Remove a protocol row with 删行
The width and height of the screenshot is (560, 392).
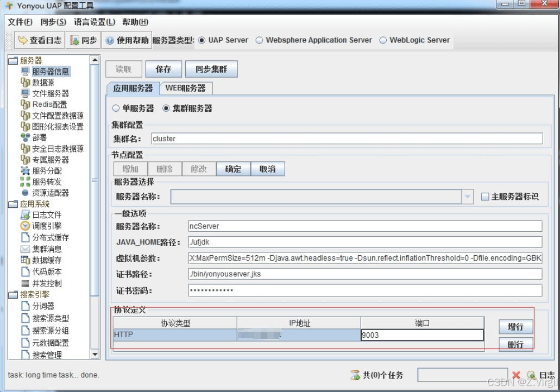click(515, 344)
